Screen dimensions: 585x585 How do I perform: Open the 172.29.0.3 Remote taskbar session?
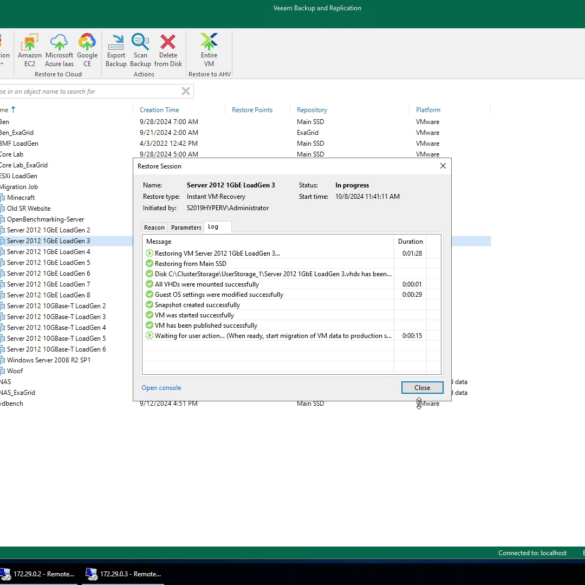pos(123,574)
